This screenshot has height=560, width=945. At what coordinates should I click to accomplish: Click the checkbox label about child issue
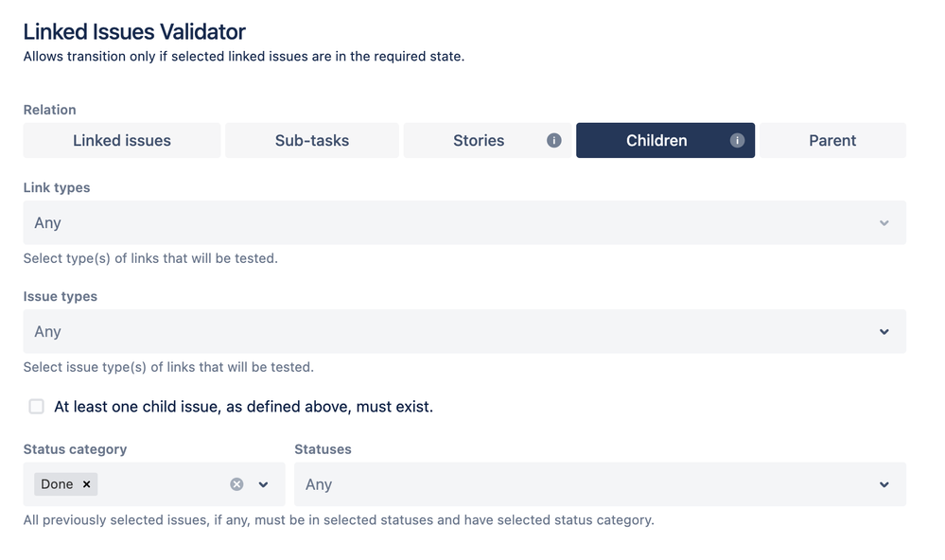[243, 407]
